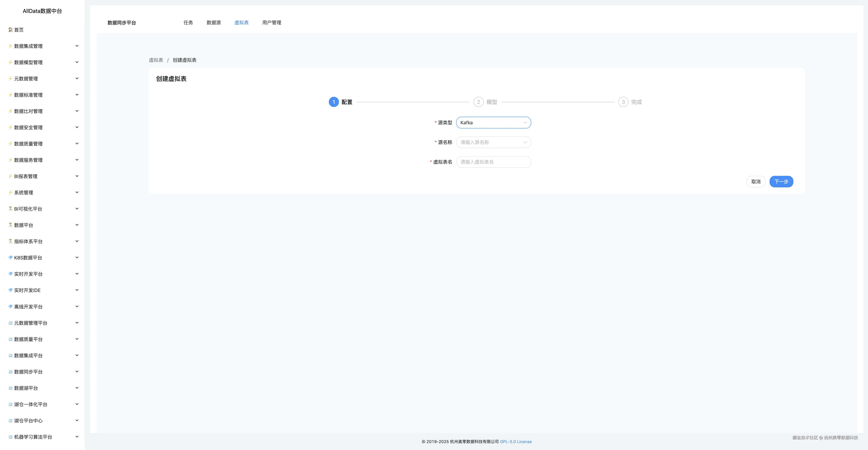
Task: Click the lightning icon next to 数据集成管理
Action: [x=11, y=46]
